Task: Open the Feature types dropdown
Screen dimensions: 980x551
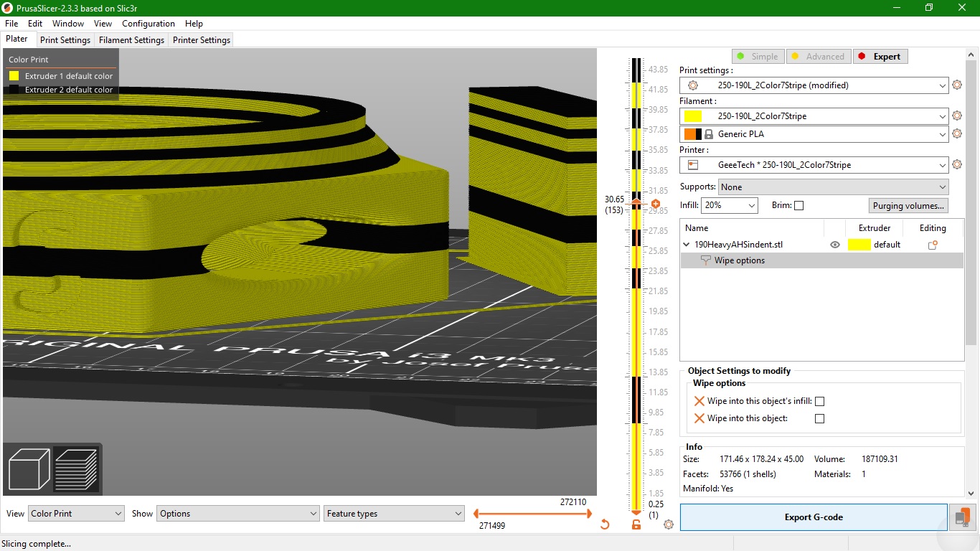Action: 394,514
